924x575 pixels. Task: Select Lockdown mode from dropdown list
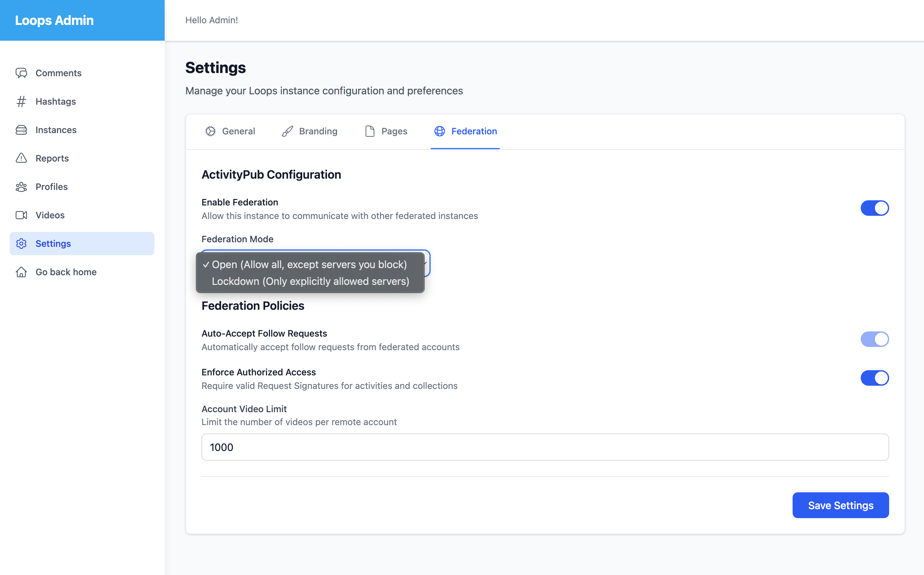tap(310, 281)
